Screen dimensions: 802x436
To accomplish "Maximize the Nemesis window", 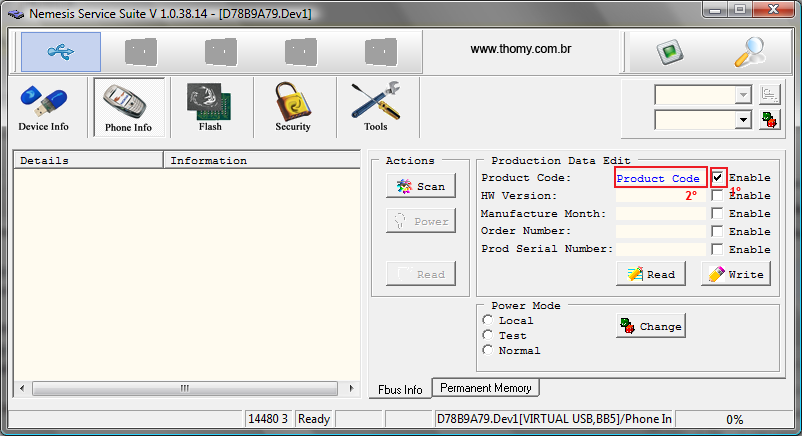I will (x=740, y=10).
